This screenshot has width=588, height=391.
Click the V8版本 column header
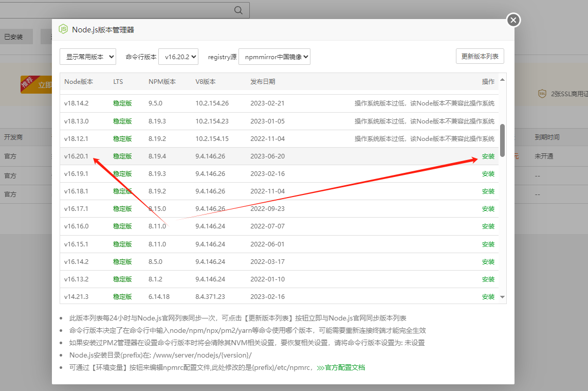click(x=206, y=81)
